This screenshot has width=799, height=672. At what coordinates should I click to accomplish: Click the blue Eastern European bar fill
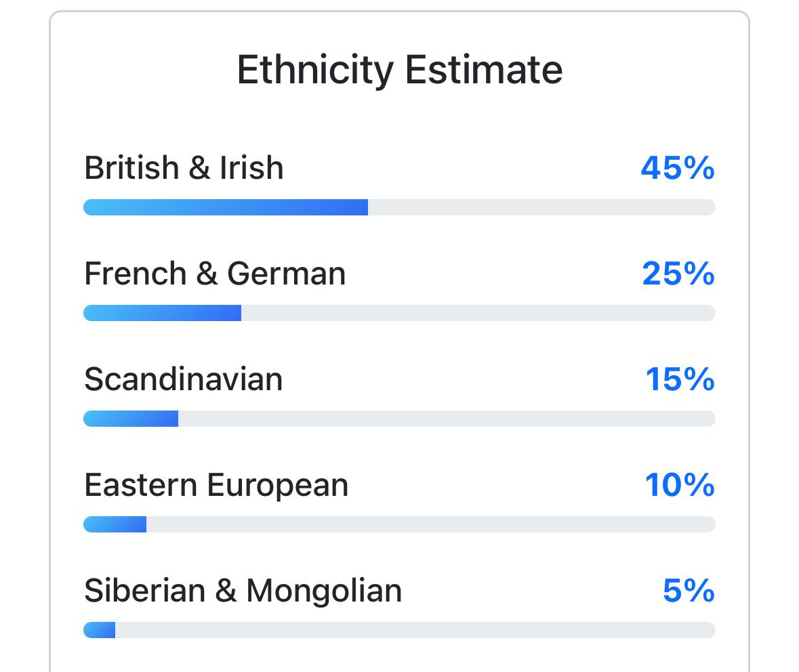click(x=115, y=524)
